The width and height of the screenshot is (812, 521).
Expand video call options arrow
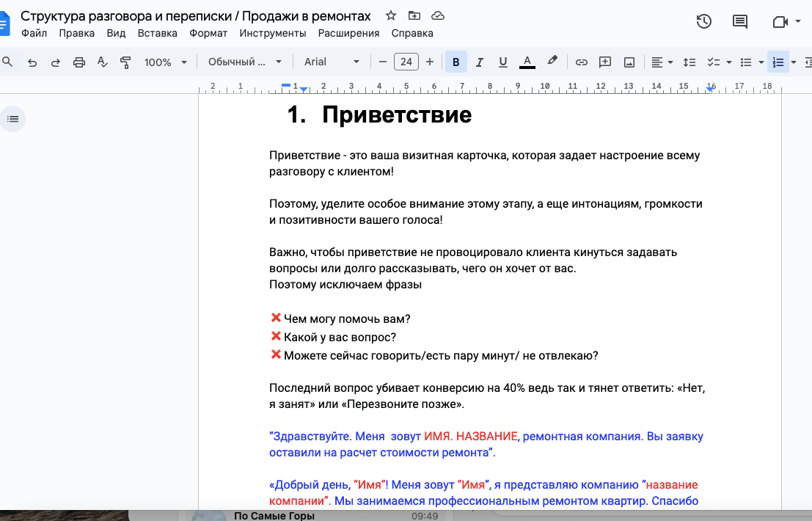click(798, 22)
